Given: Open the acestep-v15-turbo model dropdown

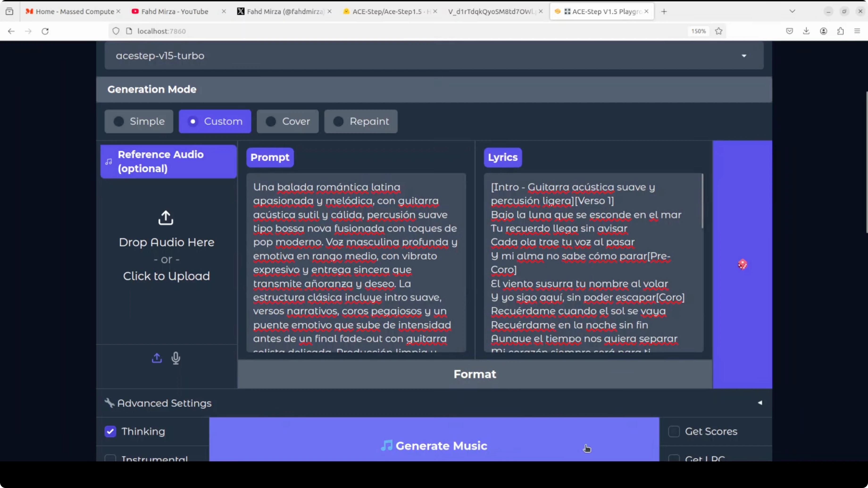Looking at the screenshot, I should click(x=434, y=56).
